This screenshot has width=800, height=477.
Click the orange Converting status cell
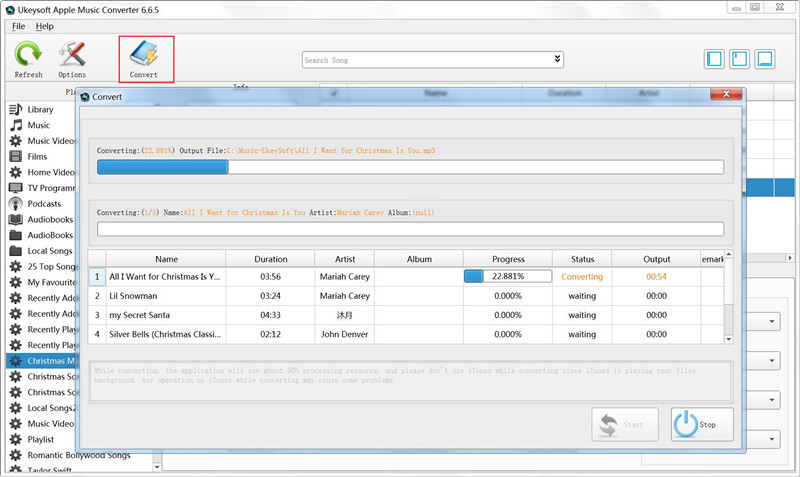pyautogui.click(x=582, y=277)
